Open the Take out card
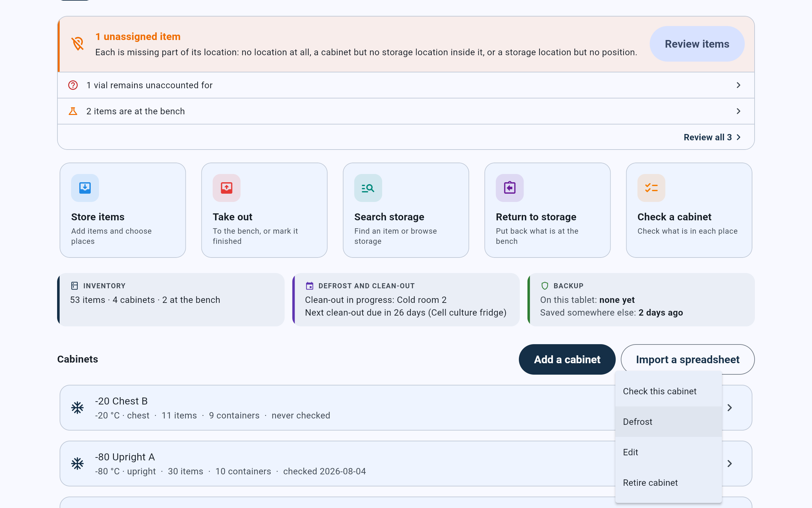This screenshot has height=508, width=812. pyautogui.click(x=265, y=210)
